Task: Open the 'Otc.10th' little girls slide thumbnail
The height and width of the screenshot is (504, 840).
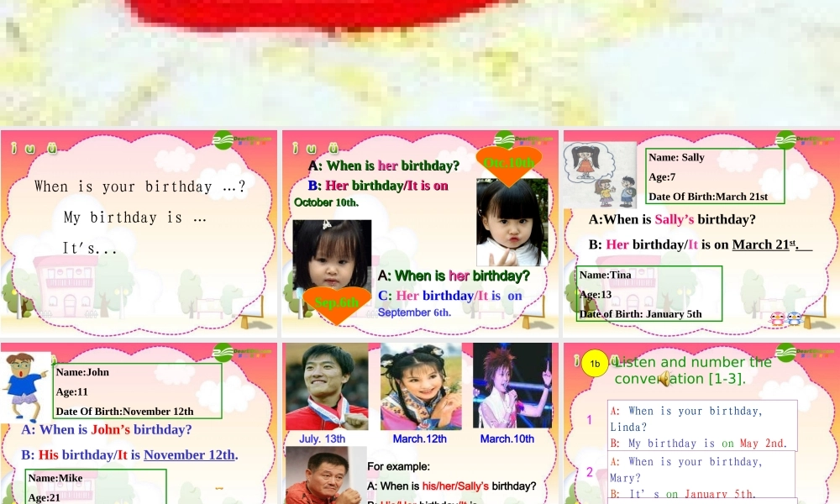Action: click(x=420, y=234)
